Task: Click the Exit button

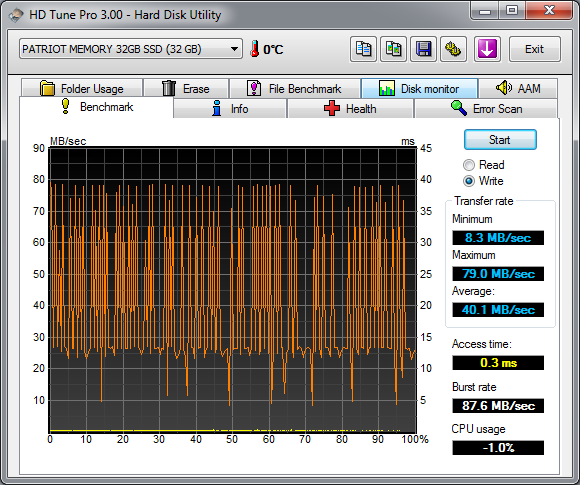Action: [x=535, y=49]
